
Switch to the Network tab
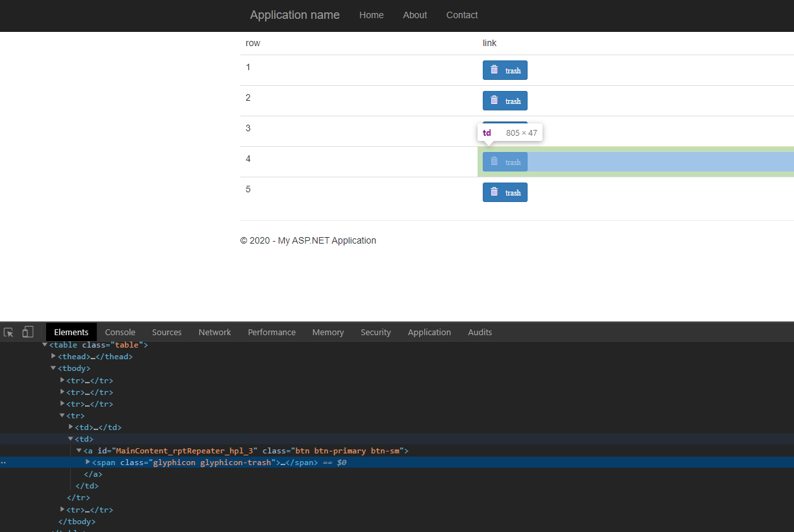point(214,332)
